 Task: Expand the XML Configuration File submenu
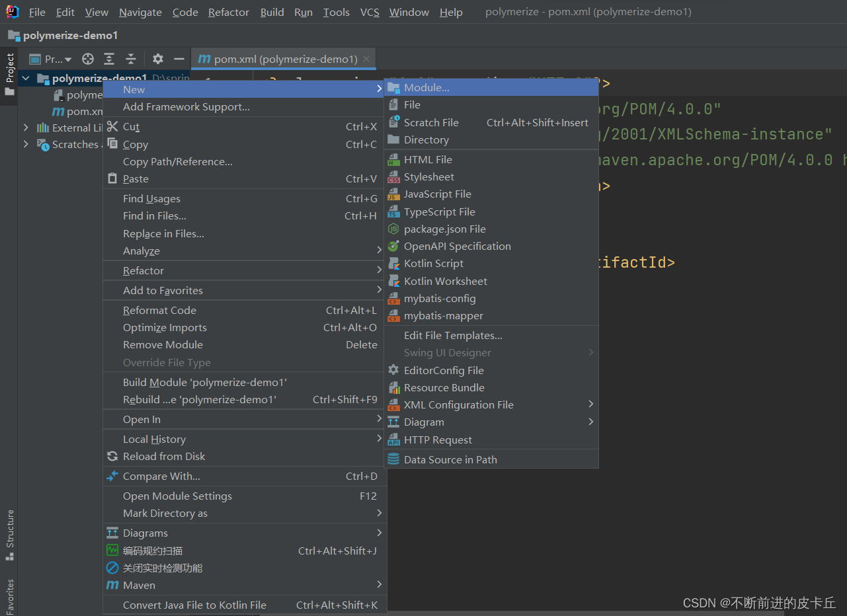(x=591, y=404)
